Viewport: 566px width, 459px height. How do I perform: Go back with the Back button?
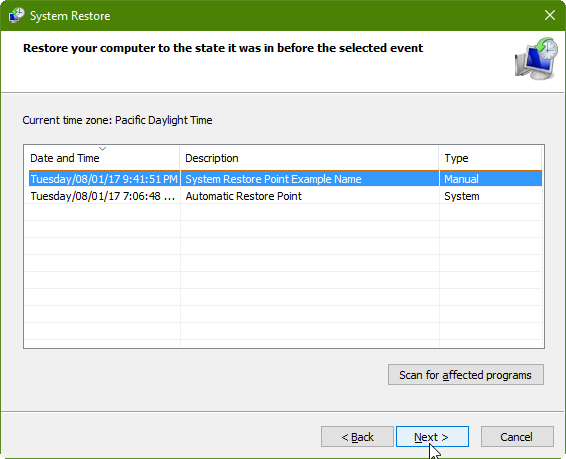pyautogui.click(x=357, y=437)
